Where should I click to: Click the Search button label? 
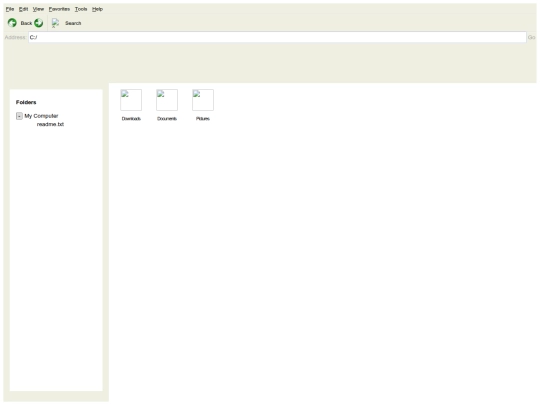73,23
